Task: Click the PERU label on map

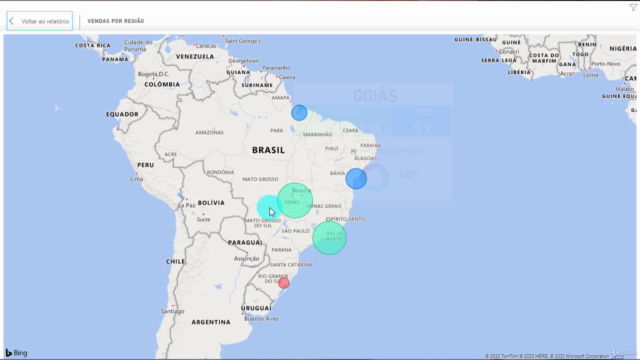Action: 146,165
